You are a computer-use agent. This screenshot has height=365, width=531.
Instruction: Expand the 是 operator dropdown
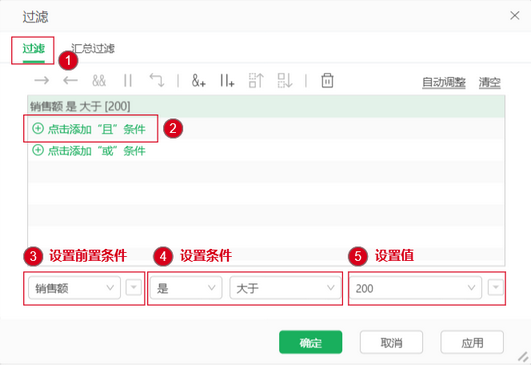pos(186,288)
